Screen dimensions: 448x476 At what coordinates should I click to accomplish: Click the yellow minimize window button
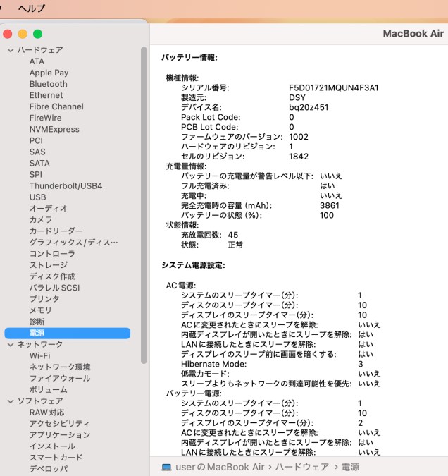pos(23,34)
